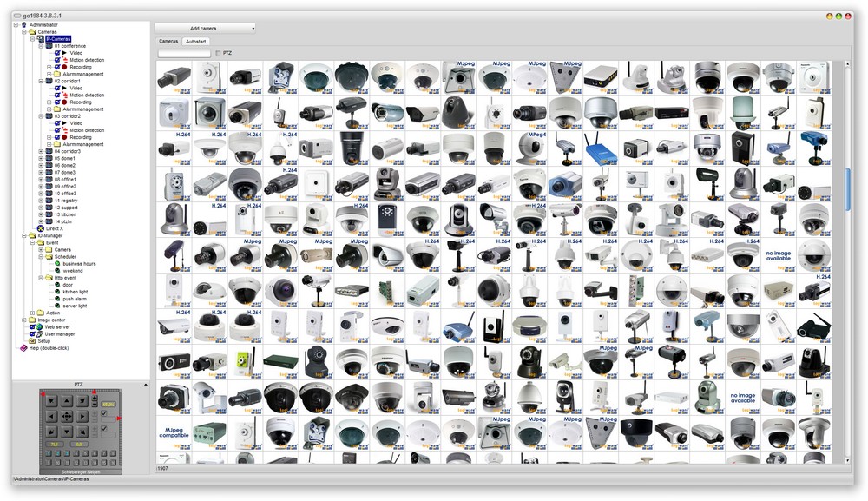
Task: Expand the 04 corridor3 camera node
Action: (41, 151)
